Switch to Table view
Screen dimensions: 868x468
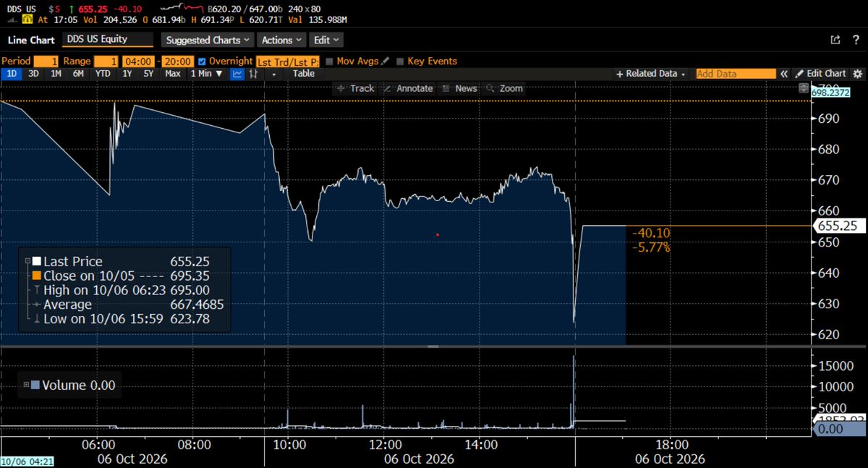(304, 74)
